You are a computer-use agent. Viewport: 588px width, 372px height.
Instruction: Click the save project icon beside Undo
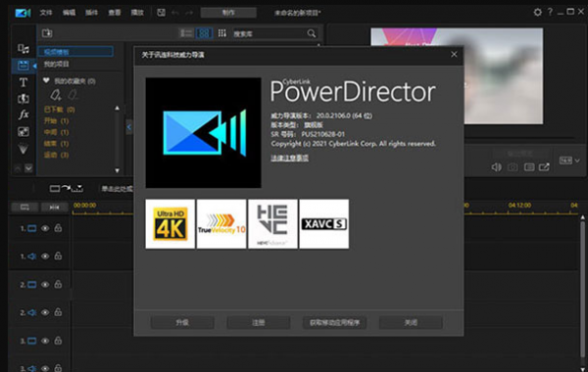coord(162,13)
